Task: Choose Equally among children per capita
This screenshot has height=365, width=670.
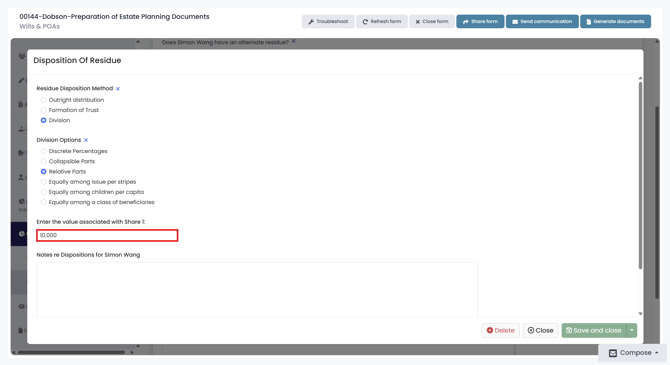Action: [44, 192]
